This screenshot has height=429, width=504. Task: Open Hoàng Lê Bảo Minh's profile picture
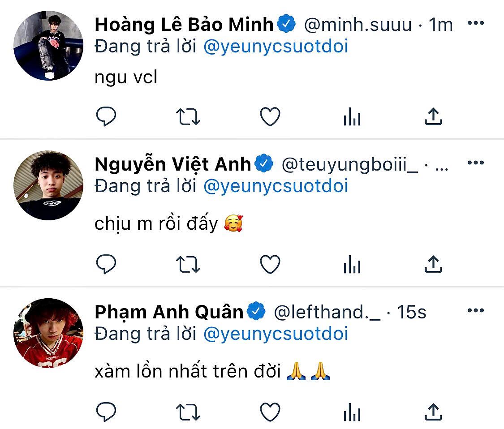(x=48, y=46)
